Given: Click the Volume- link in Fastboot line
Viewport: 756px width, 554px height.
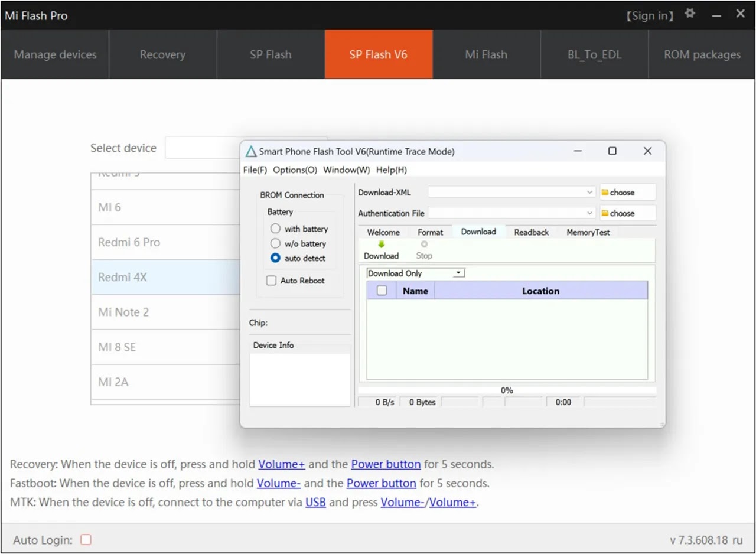Looking at the screenshot, I should [x=279, y=483].
